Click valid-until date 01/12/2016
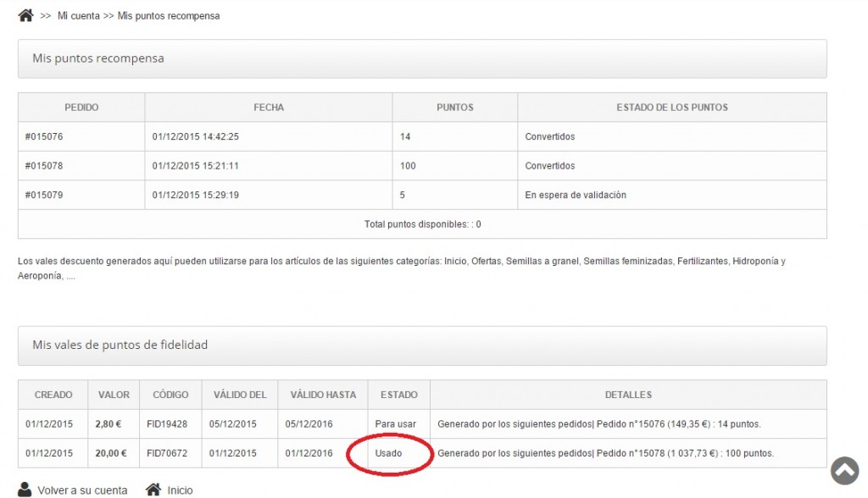 (x=309, y=453)
